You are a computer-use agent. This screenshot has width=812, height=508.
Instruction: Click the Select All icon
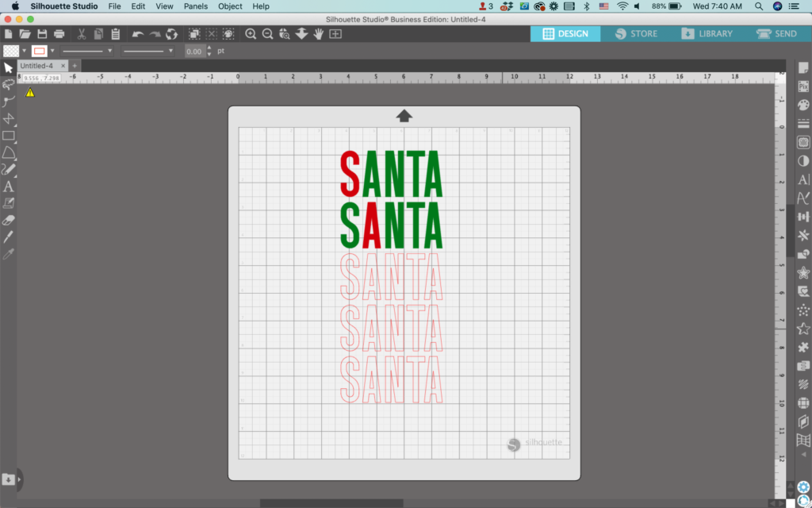(x=194, y=34)
